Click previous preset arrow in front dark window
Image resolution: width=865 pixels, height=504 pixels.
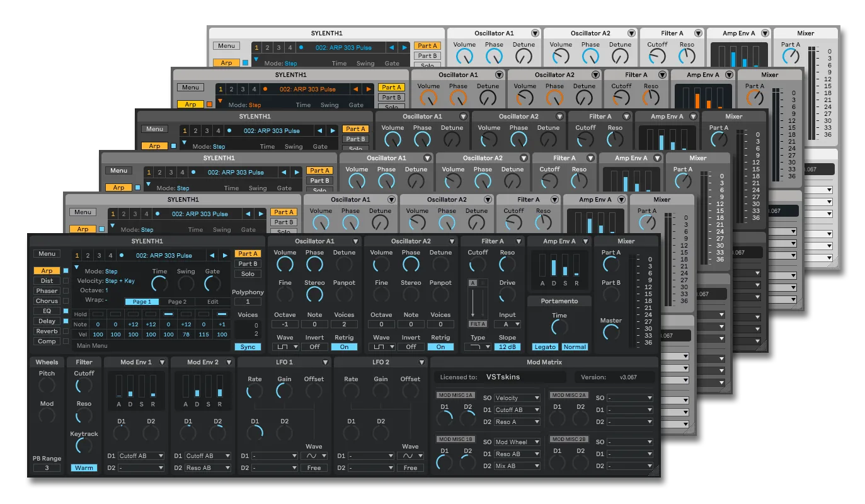coord(210,256)
